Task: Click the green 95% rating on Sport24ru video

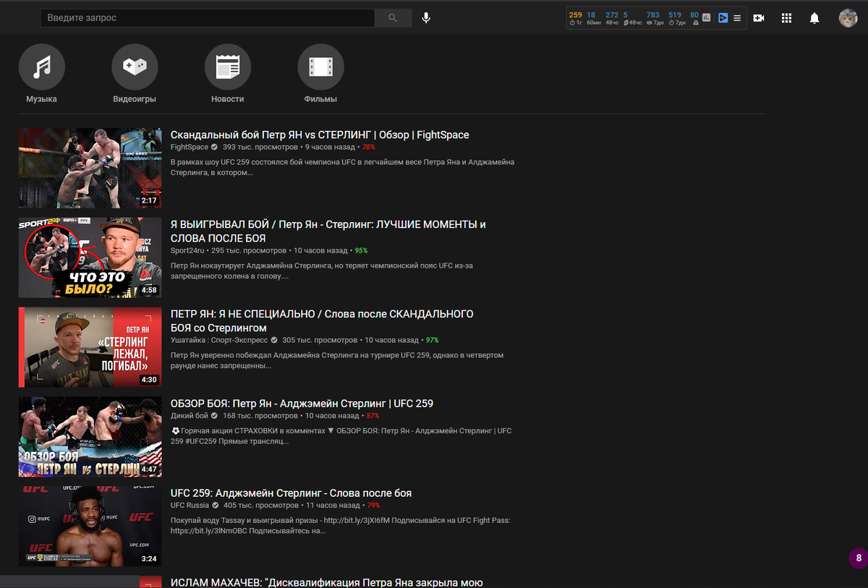Action: pos(361,250)
